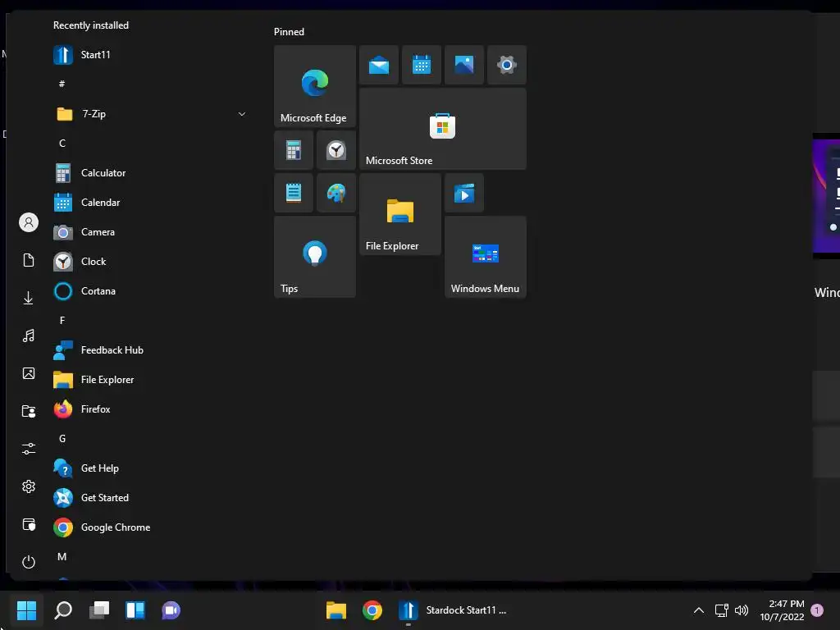Open the small Clock pinned tile
This screenshot has height=630, width=840.
pyautogui.click(x=336, y=150)
